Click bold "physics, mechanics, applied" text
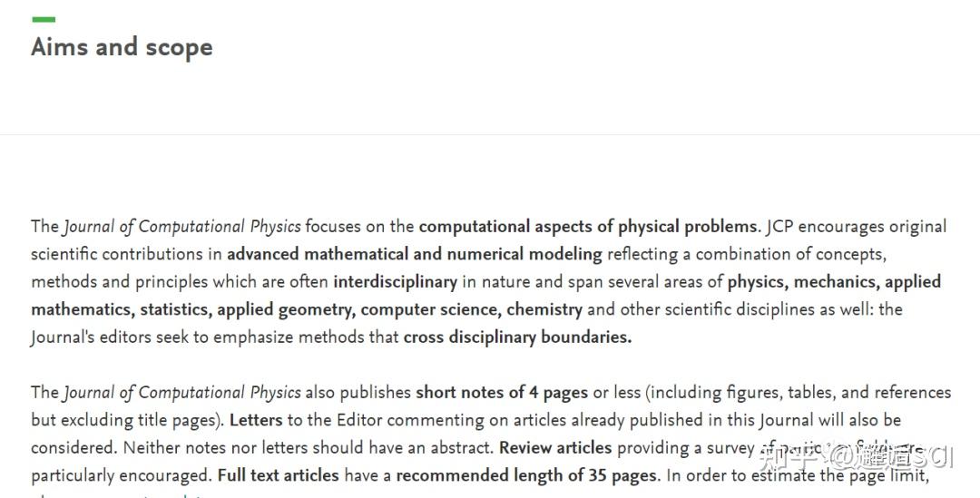Viewport: 980px width, 498px height. point(834,282)
